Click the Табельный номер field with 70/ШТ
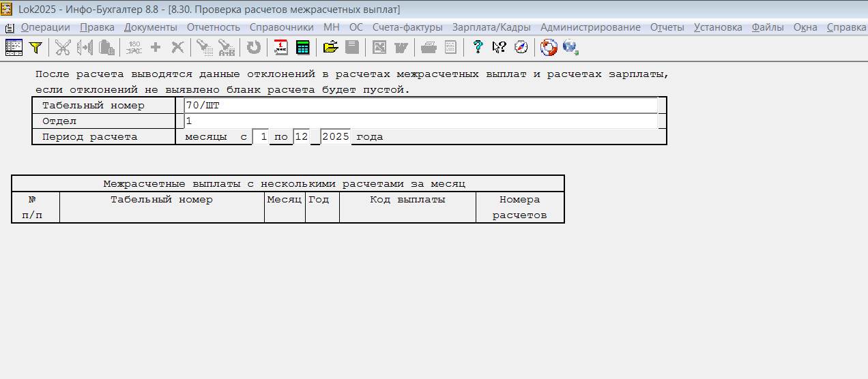The image size is (868, 379). click(420, 106)
